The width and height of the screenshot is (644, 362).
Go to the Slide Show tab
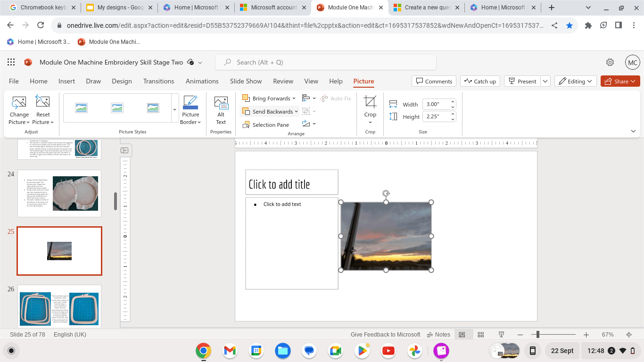pyautogui.click(x=246, y=81)
